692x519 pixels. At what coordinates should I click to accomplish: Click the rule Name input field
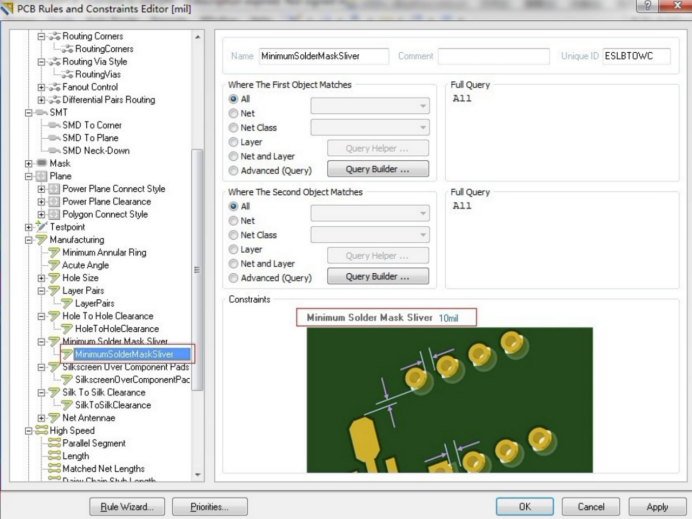pyautogui.click(x=324, y=56)
